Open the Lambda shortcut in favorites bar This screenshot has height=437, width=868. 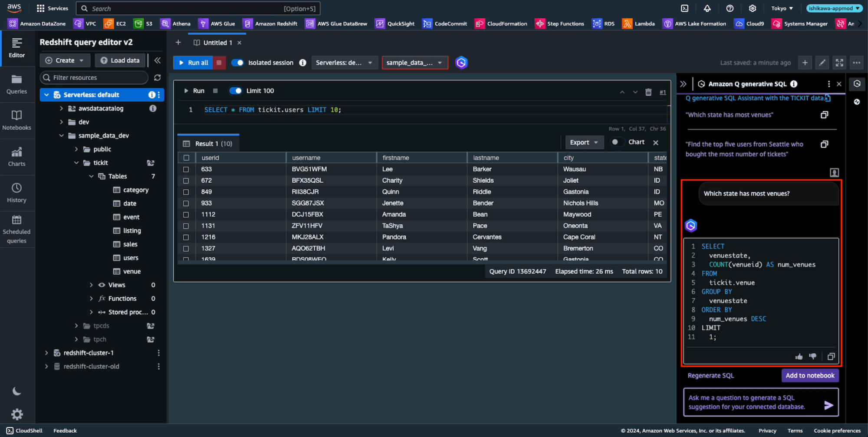pyautogui.click(x=638, y=23)
